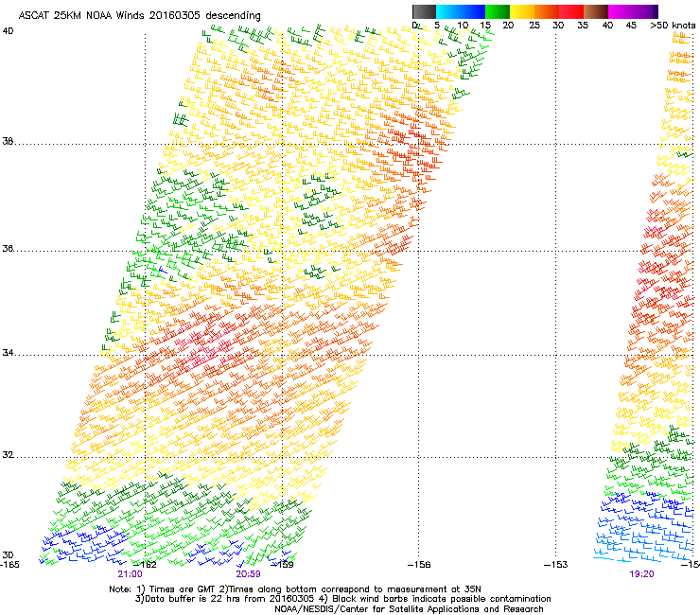
Task: Click the latitude label 38
Action: (8, 141)
